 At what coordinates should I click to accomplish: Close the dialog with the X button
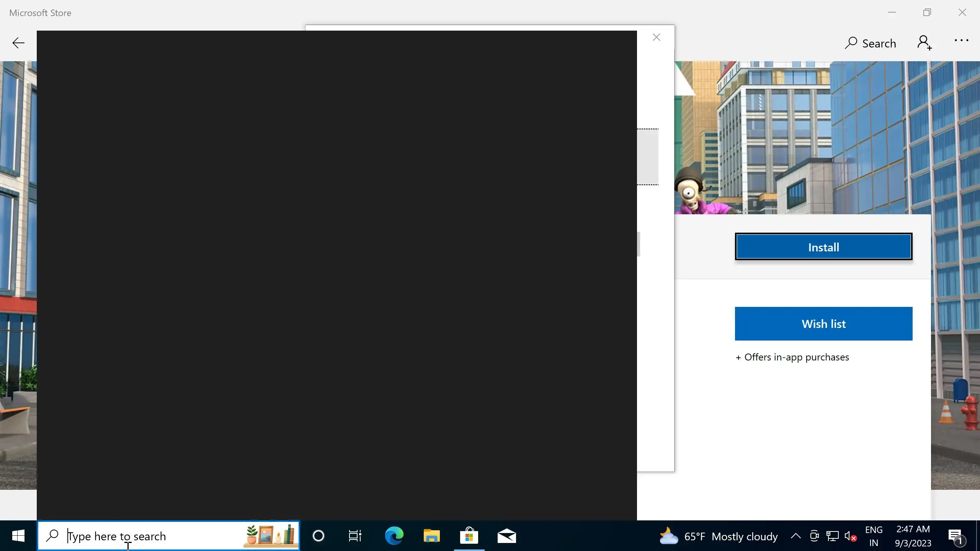click(x=657, y=37)
